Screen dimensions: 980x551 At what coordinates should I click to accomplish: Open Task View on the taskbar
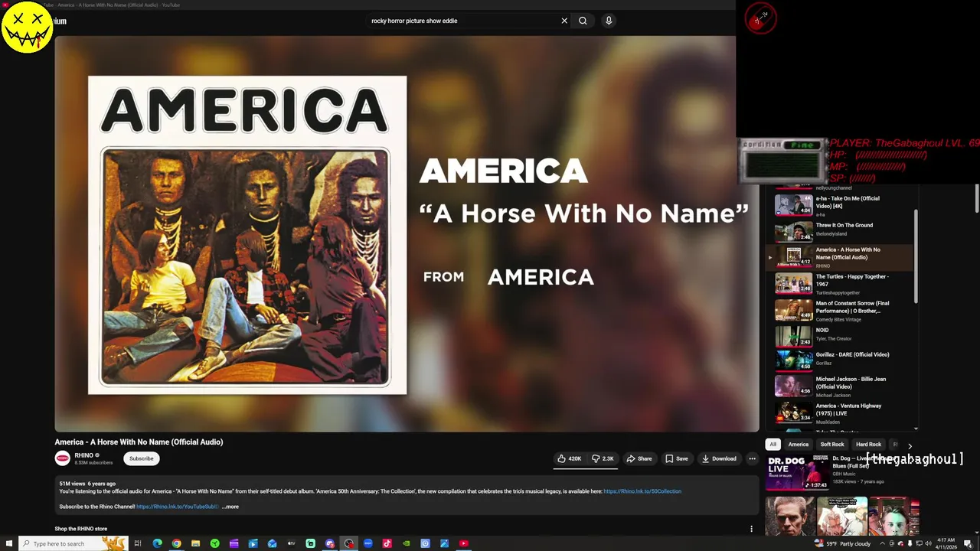138,543
